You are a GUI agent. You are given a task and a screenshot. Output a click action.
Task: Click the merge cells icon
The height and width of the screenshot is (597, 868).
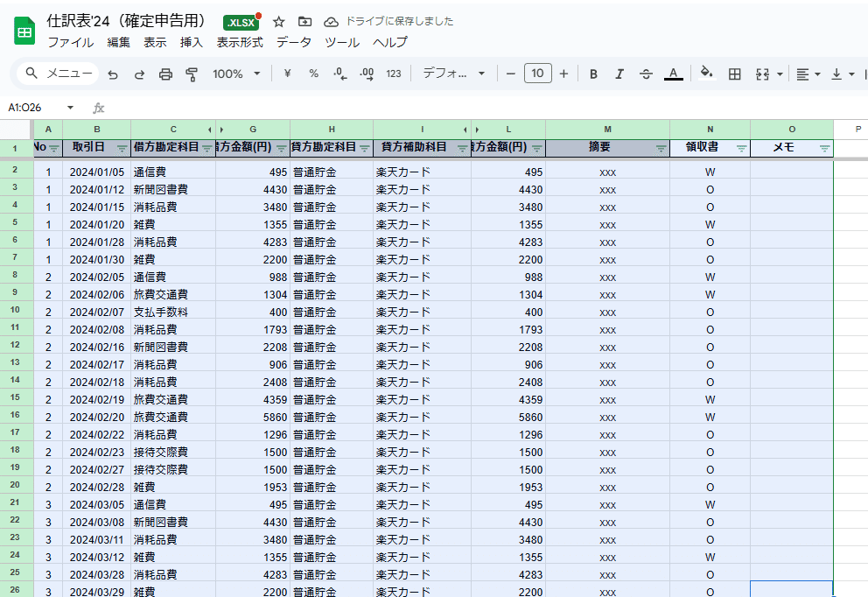click(x=762, y=74)
